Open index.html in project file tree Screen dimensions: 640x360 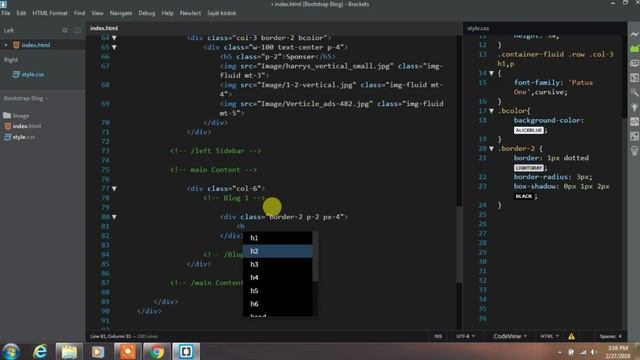(23, 126)
